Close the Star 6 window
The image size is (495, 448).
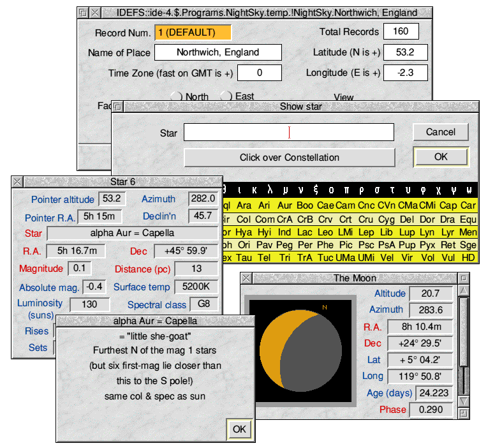tap(17, 182)
